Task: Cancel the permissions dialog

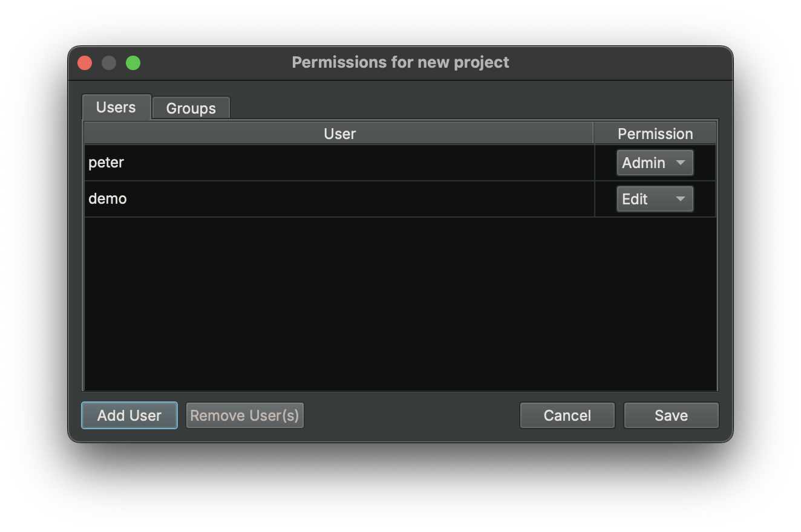Action: point(566,415)
